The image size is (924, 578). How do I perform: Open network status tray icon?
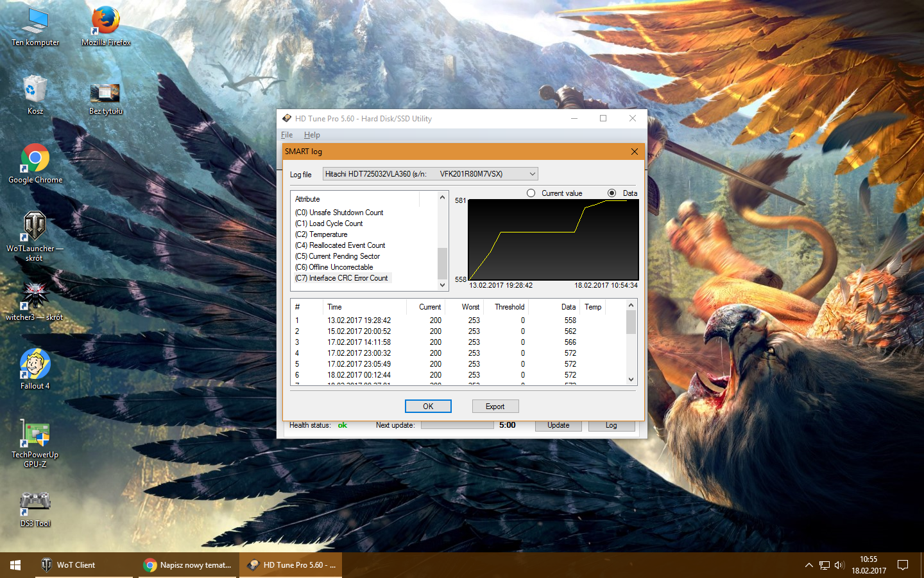[x=825, y=565]
